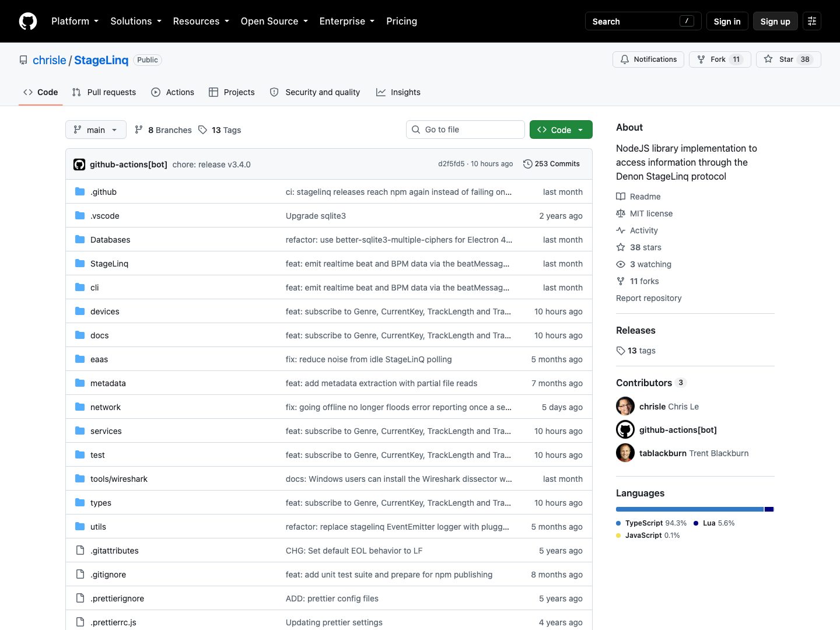Screen dimensions: 840x630
Task: Open the .github folder icon
Action: tap(80, 192)
